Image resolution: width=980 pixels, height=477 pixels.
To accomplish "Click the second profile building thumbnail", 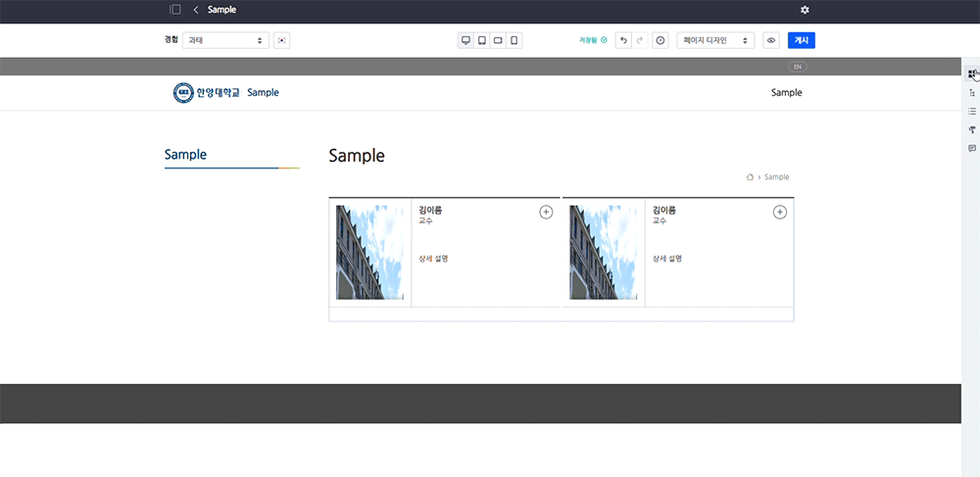I will [603, 252].
